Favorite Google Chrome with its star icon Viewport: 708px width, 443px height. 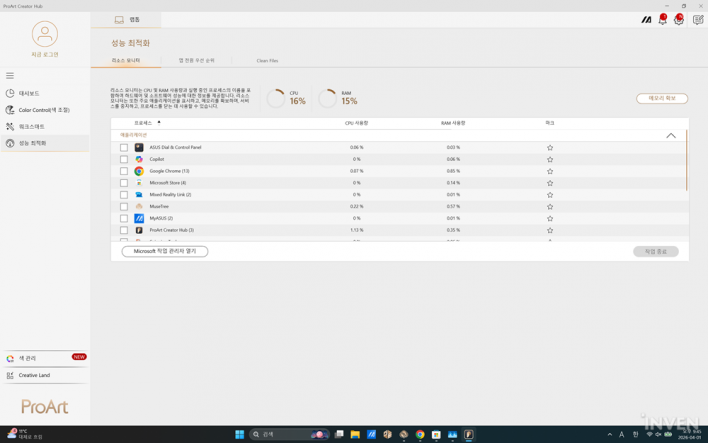pyautogui.click(x=549, y=171)
